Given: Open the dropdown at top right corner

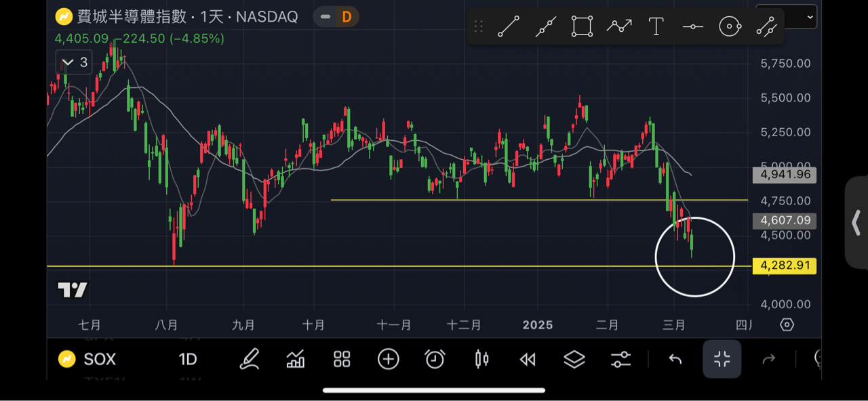Looking at the screenshot, I should pyautogui.click(x=809, y=17).
